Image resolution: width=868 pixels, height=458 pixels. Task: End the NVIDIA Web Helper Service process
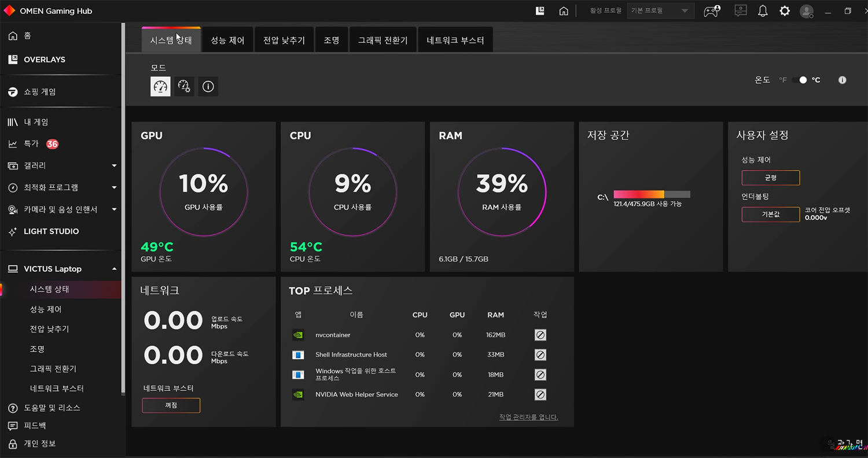point(540,394)
